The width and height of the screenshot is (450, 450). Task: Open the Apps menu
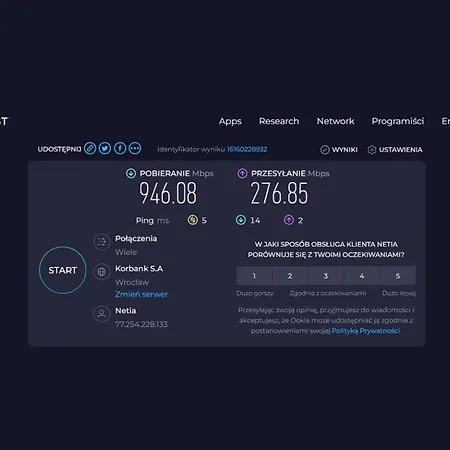point(230,121)
